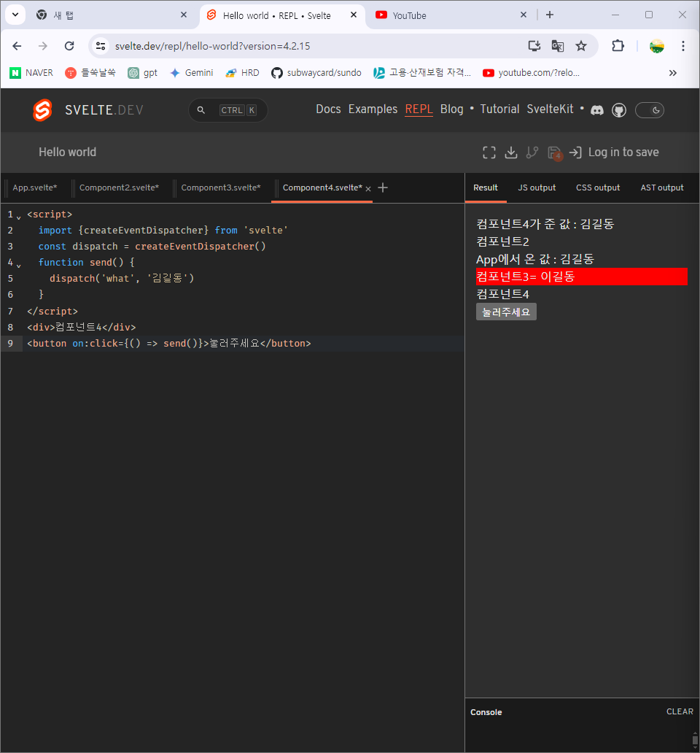Toggle the dark mode switch
The width and height of the screenshot is (700, 753).
pos(650,110)
